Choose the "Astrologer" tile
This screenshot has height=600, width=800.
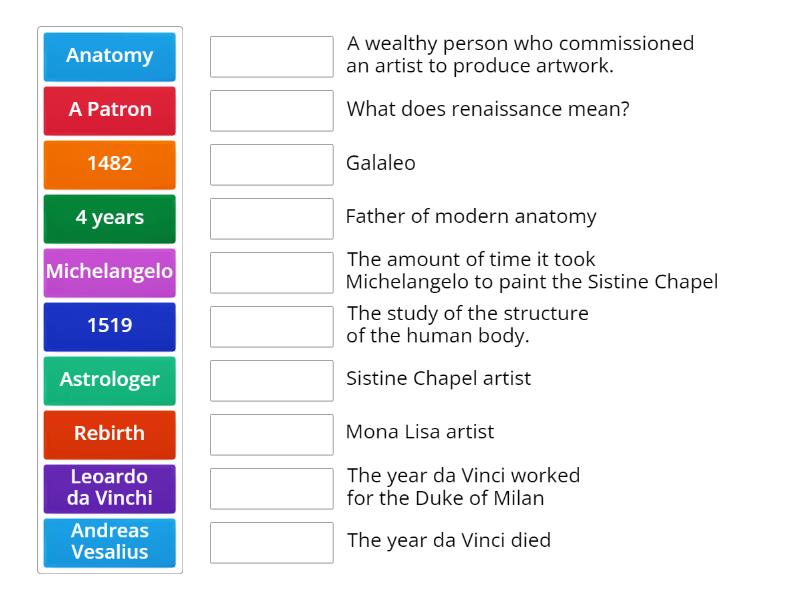(110, 380)
